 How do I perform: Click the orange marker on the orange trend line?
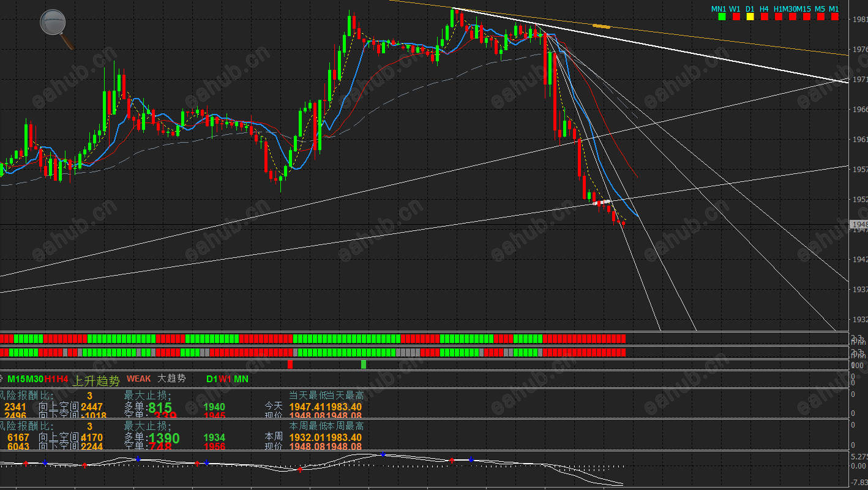point(601,26)
